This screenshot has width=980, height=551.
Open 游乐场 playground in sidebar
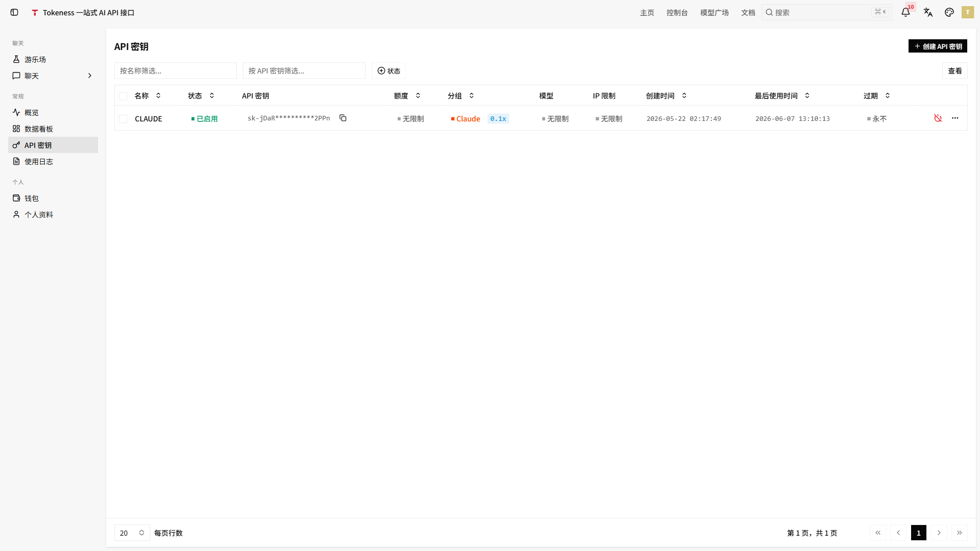click(53, 59)
